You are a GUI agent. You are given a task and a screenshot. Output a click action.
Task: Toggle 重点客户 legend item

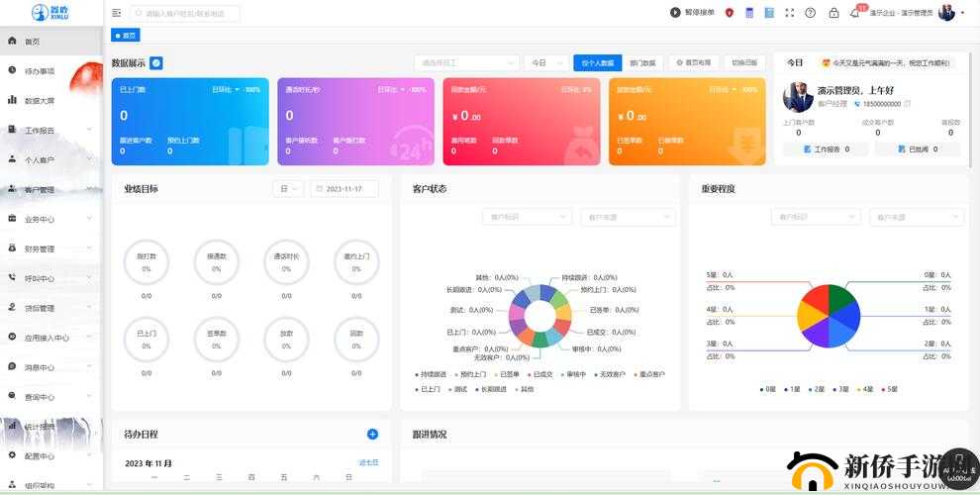coord(649,374)
